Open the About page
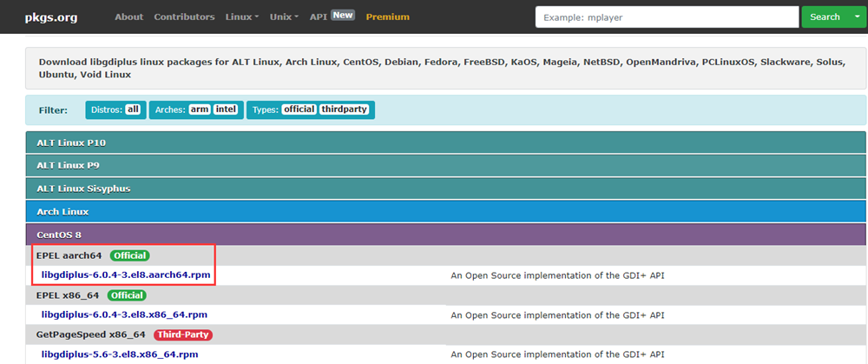This screenshot has width=868, height=364. pyautogui.click(x=128, y=17)
